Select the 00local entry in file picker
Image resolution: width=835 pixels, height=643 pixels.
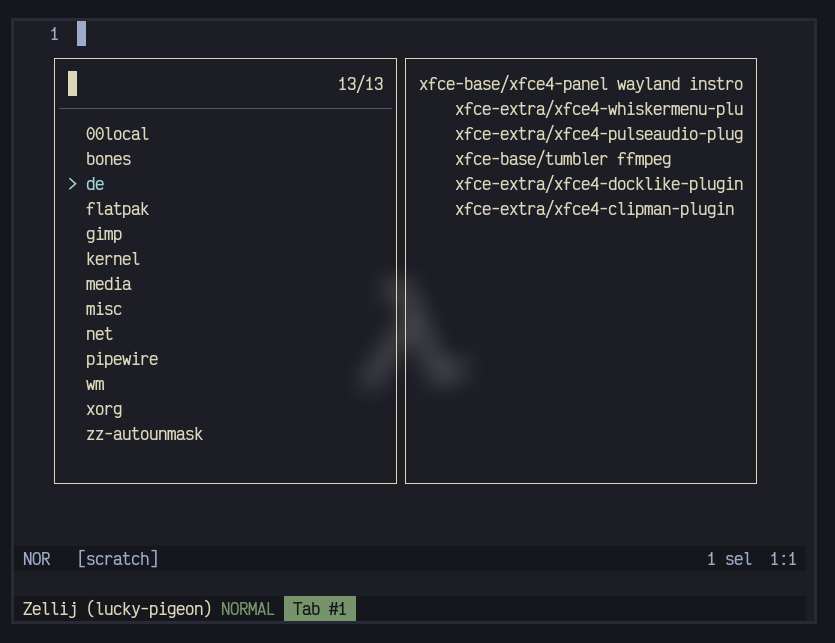coord(117,134)
